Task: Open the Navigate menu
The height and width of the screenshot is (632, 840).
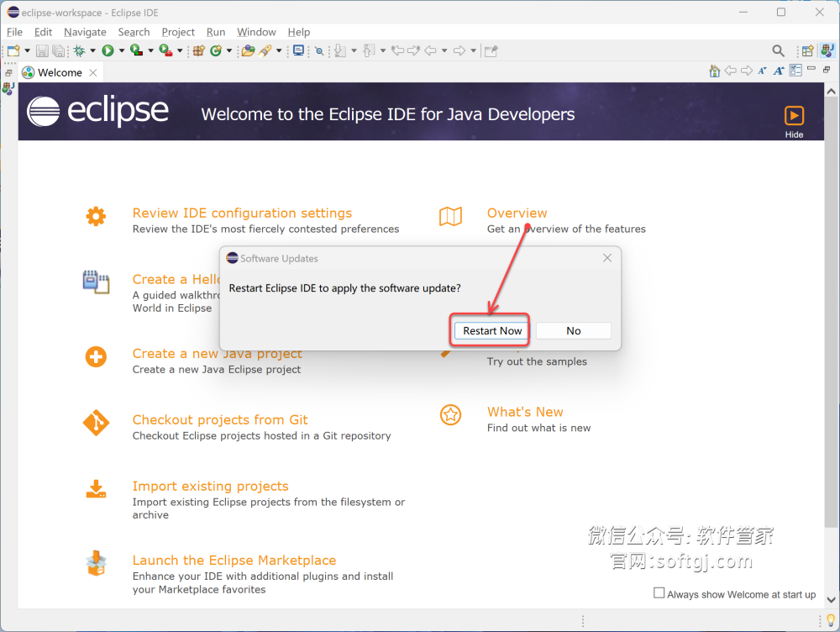Action: pos(85,32)
